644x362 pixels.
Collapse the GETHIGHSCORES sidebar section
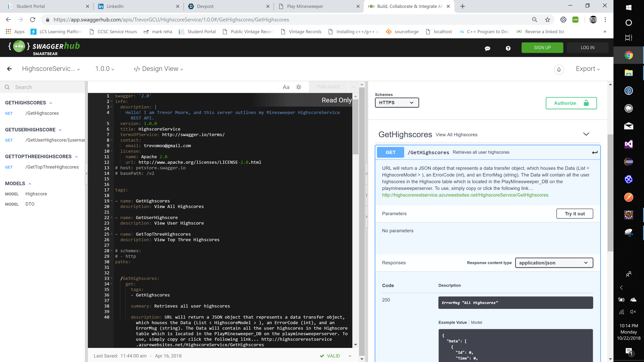coord(51,103)
